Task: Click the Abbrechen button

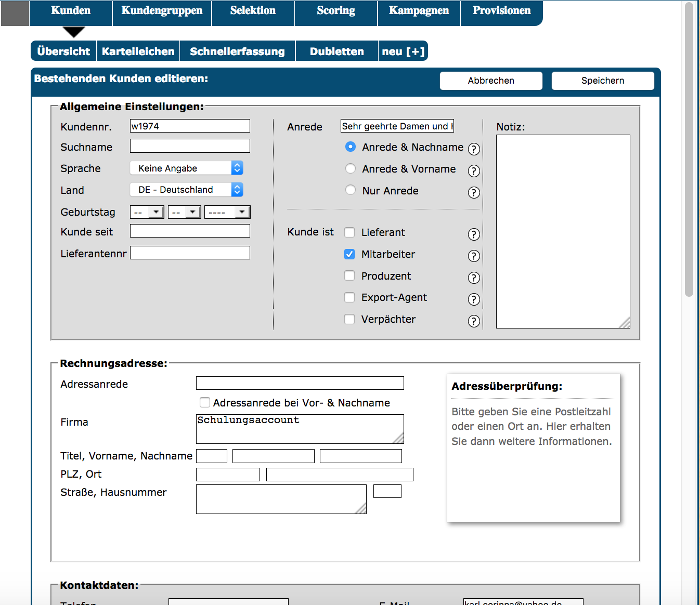Action: coord(490,81)
